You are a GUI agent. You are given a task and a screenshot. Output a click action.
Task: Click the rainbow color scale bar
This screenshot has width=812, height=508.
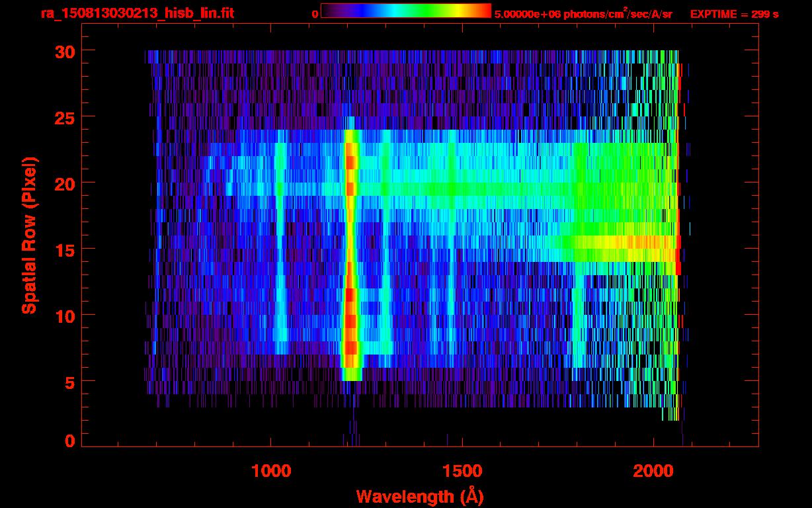406,11
